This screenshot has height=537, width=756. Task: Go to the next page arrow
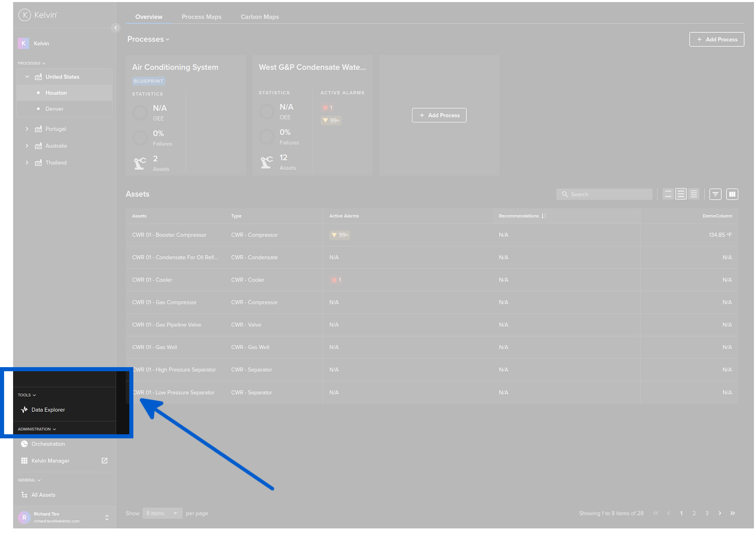tap(720, 513)
